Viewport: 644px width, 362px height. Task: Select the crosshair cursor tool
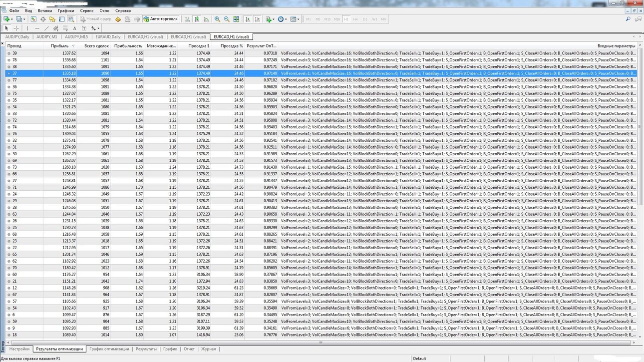pos(16,28)
